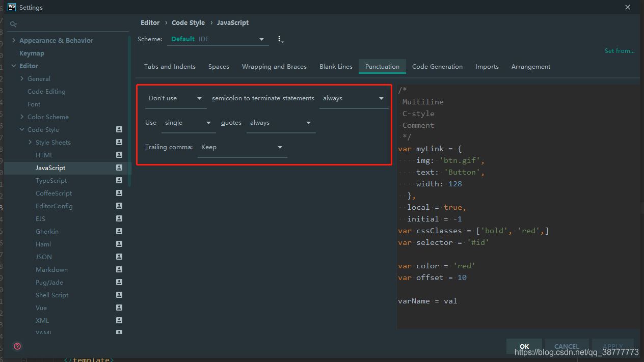Expand the Color Scheme node
Screen dimensions: 644x362
tap(22, 117)
